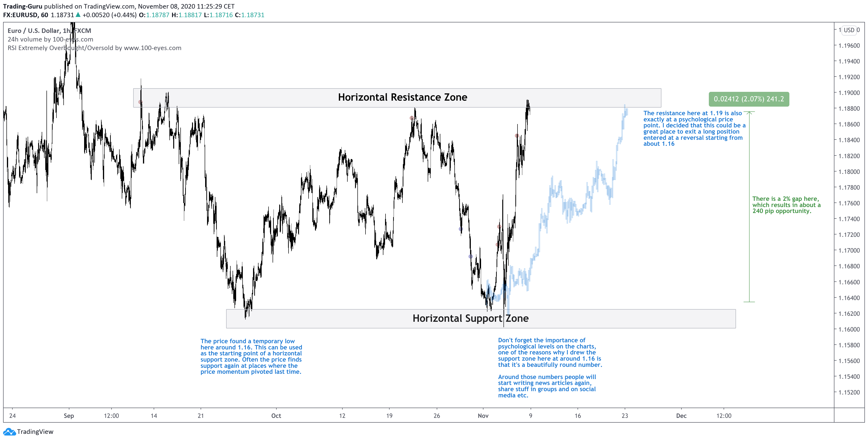Click the 'Dec' date axis label
This screenshot has width=868, height=441.
(681, 416)
